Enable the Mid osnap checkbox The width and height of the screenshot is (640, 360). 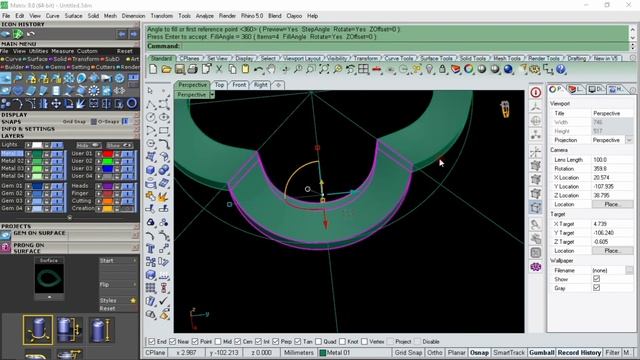click(218, 342)
